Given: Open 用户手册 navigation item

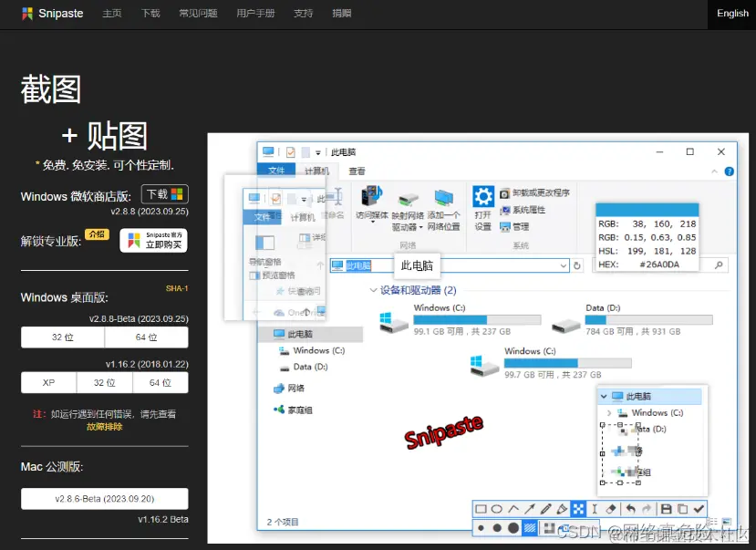Looking at the screenshot, I should point(255,14).
